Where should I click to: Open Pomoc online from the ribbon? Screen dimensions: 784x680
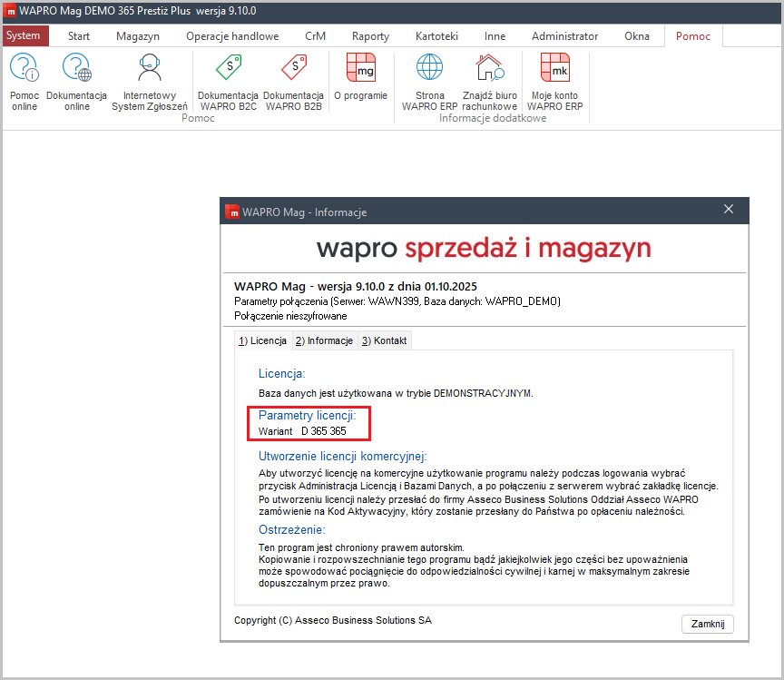pyautogui.click(x=24, y=80)
